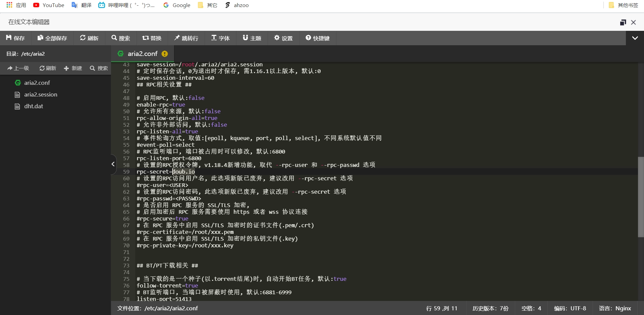Go to parent directory via 上一级
Screen dimensions: 644x315
click(x=18, y=68)
